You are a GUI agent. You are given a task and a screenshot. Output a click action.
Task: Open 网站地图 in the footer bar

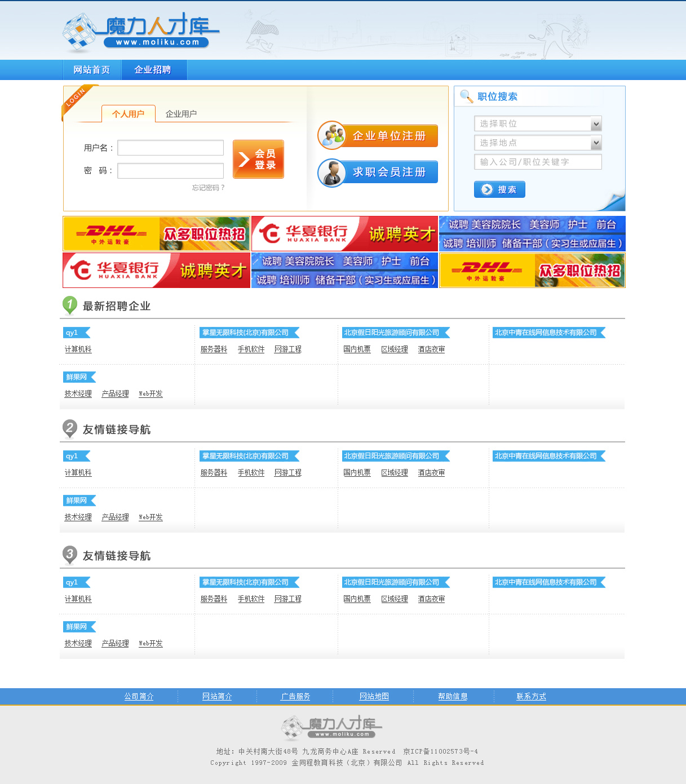pyautogui.click(x=374, y=697)
